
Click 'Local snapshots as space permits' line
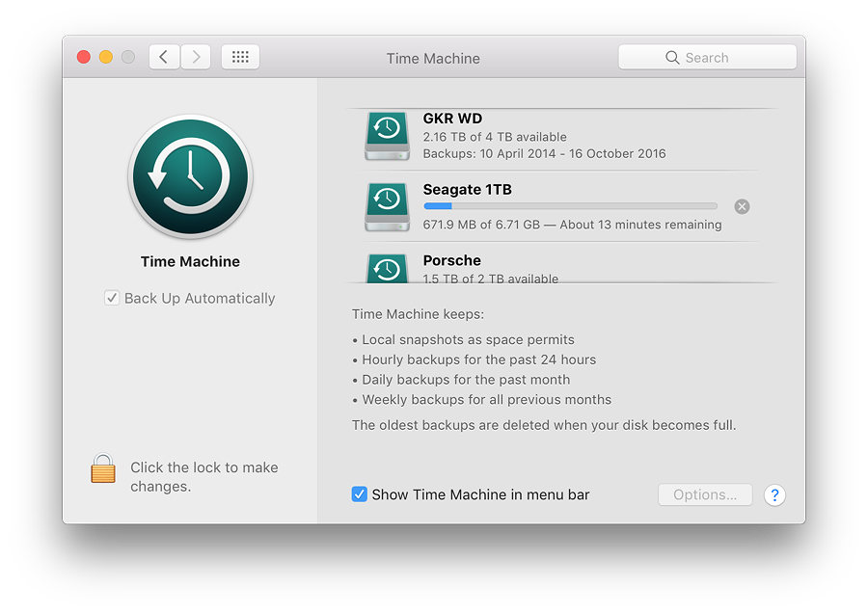coord(468,339)
